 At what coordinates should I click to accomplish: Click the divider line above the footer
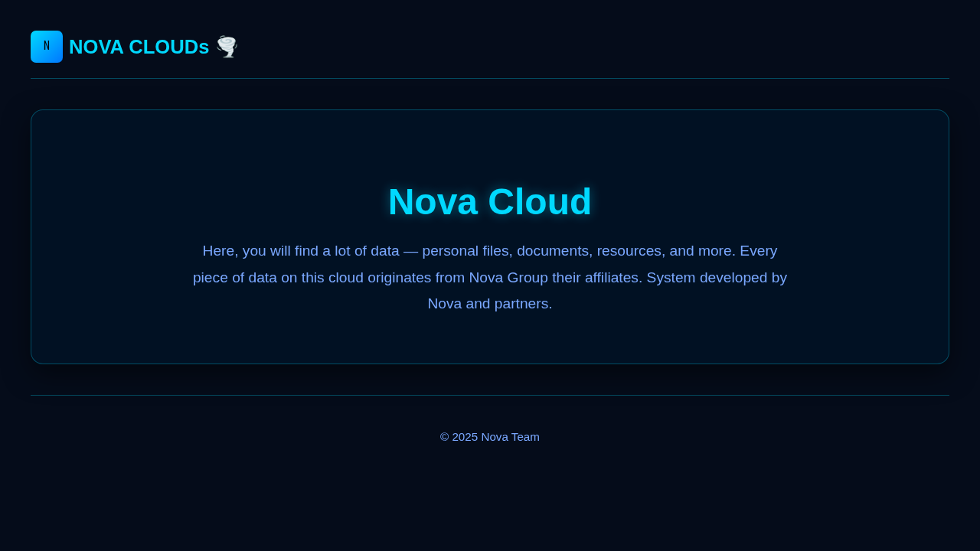[x=490, y=395]
